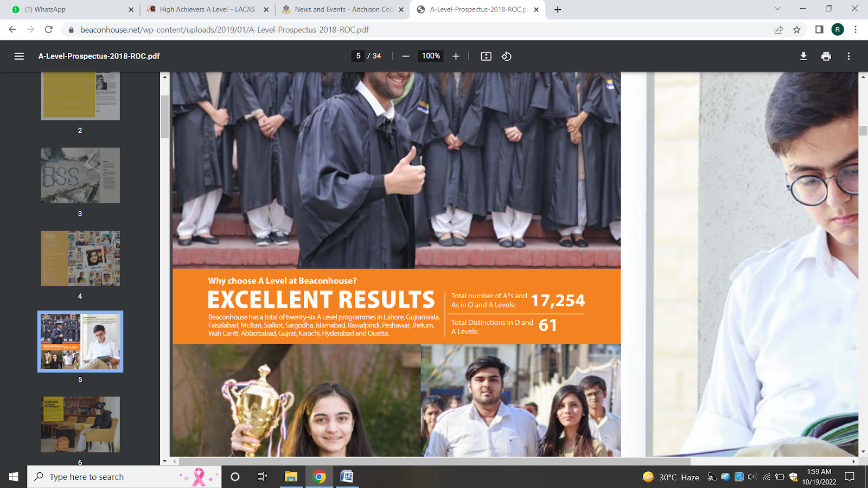The height and width of the screenshot is (488, 868).
Task: Open Chrome's customize and control menu
Action: (856, 29)
